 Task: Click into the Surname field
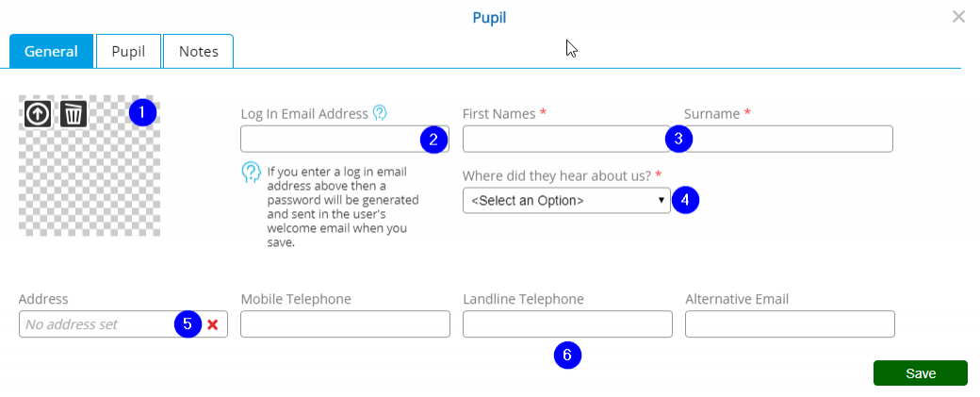tap(788, 139)
